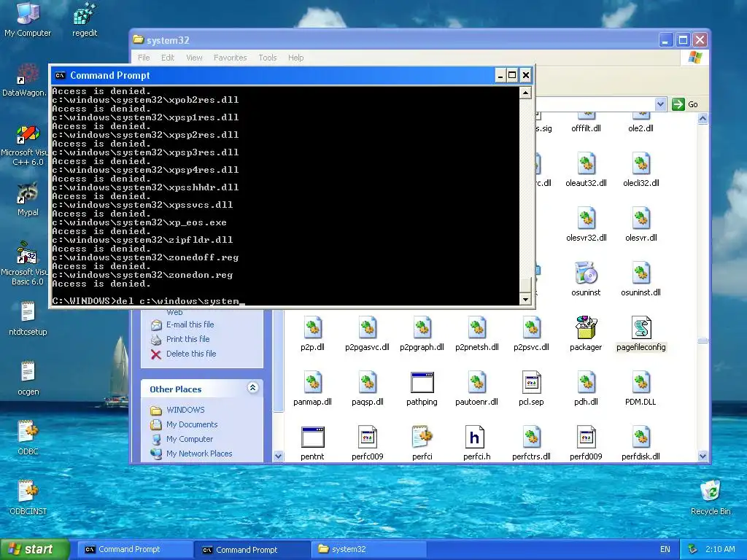The width and height of the screenshot is (747, 560).
Task: Open the Tools menu in system32
Action: (x=267, y=58)
